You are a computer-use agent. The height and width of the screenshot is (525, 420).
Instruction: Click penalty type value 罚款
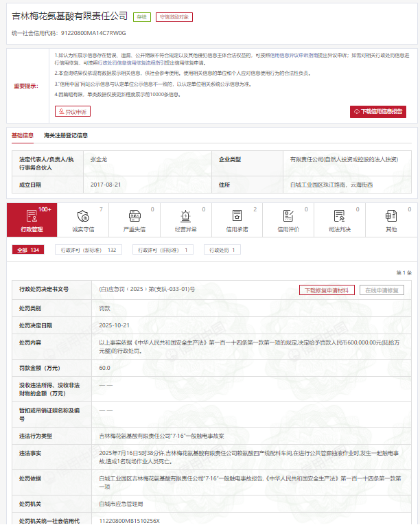tap(104, 308)
